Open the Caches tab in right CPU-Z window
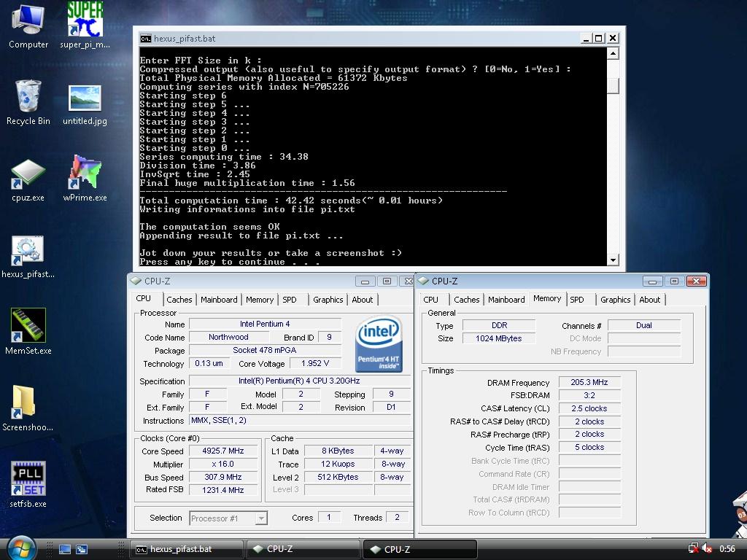The width and height of the screenshot is (747, 560). (x=466, y=300)
